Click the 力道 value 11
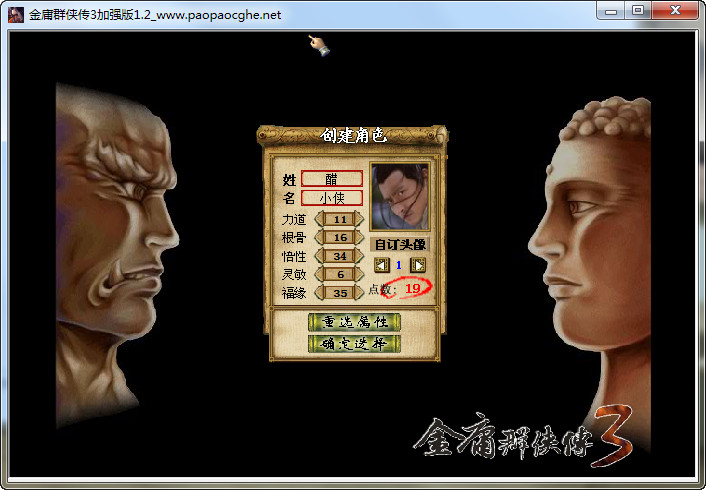The height and width of the screenshot is (490, 706). click(339, 219)
